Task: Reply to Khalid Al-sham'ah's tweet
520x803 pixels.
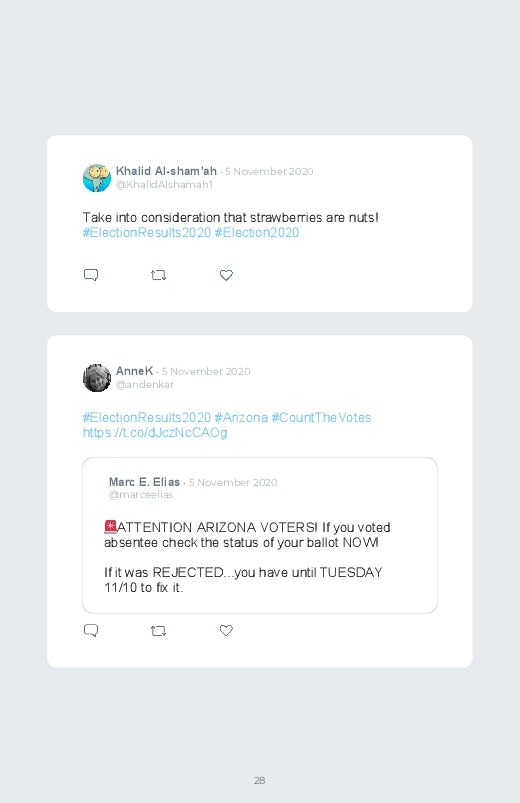Action: 91,275
